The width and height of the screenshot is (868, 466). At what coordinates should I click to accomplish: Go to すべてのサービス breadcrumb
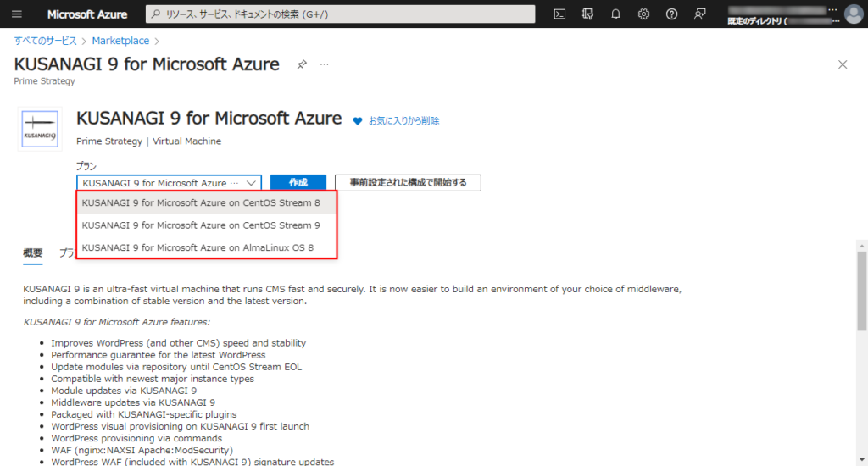click(46, 41)
